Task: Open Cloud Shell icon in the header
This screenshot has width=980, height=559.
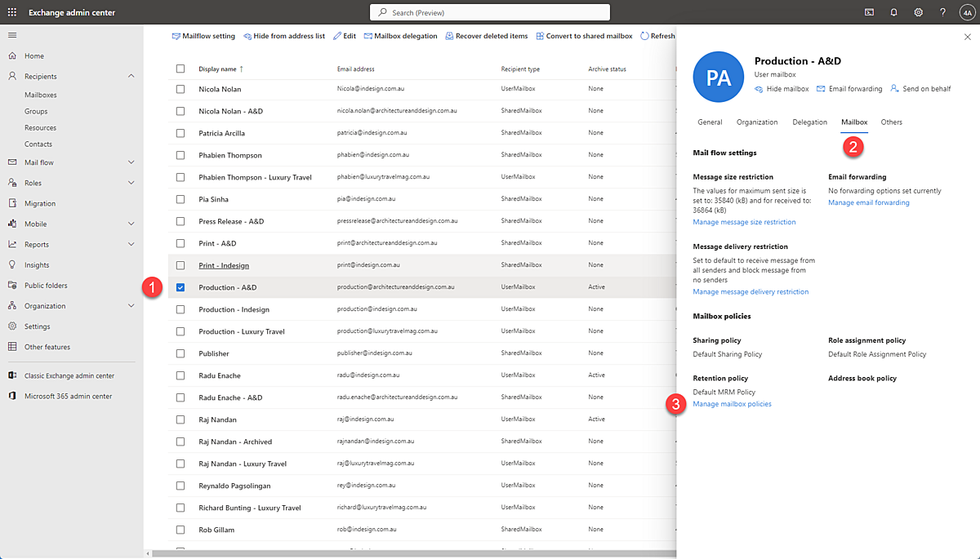Action: click(869, 12)
